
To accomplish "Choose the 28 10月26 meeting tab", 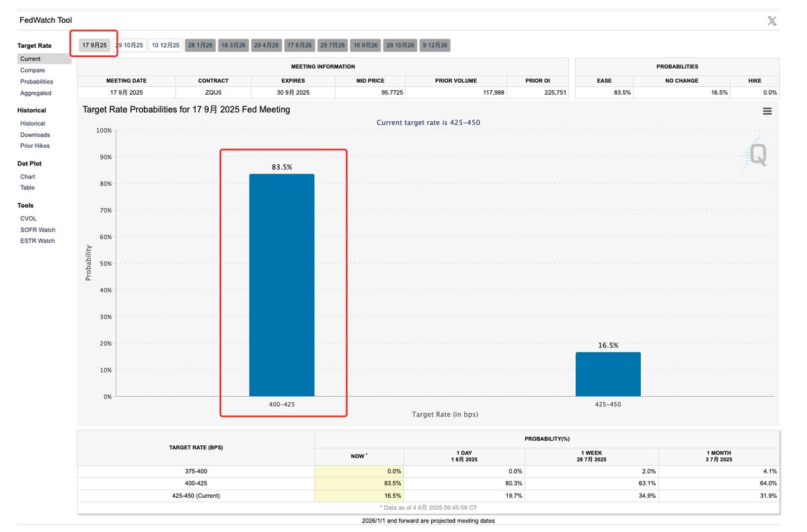I will coord(401,45).
